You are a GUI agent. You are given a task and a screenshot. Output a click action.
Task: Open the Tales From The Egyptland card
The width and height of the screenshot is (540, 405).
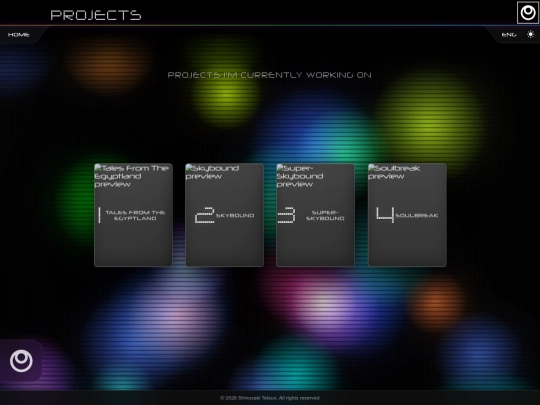(133, 215)
